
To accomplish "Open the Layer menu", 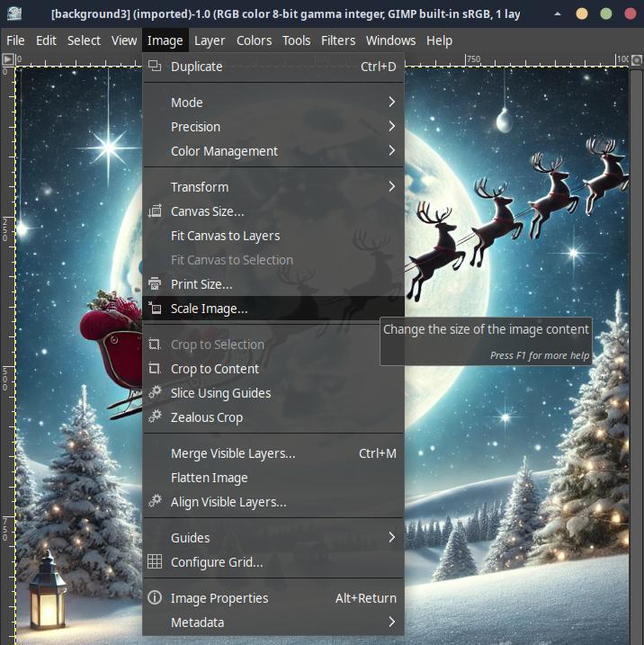I will [210, 40].
